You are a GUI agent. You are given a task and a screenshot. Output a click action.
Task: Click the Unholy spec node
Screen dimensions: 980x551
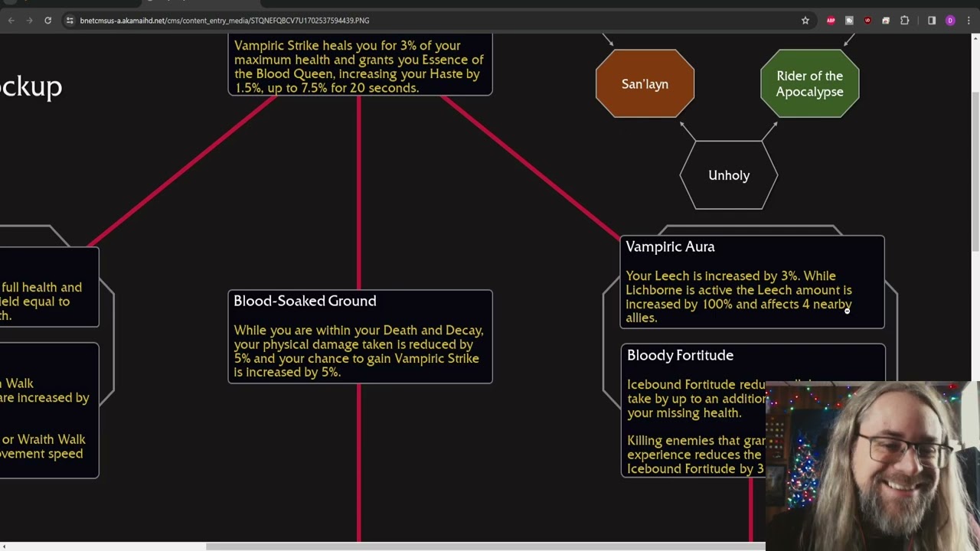coord(728,175)
